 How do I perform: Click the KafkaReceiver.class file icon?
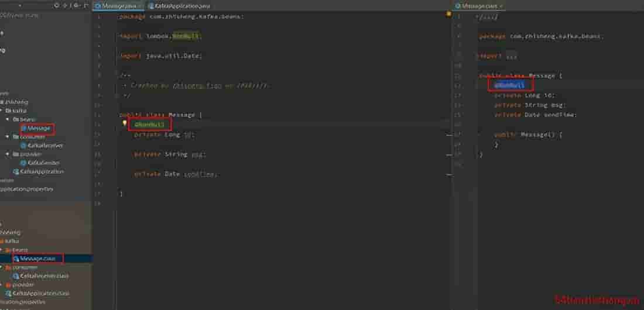(x=16, y=276)
